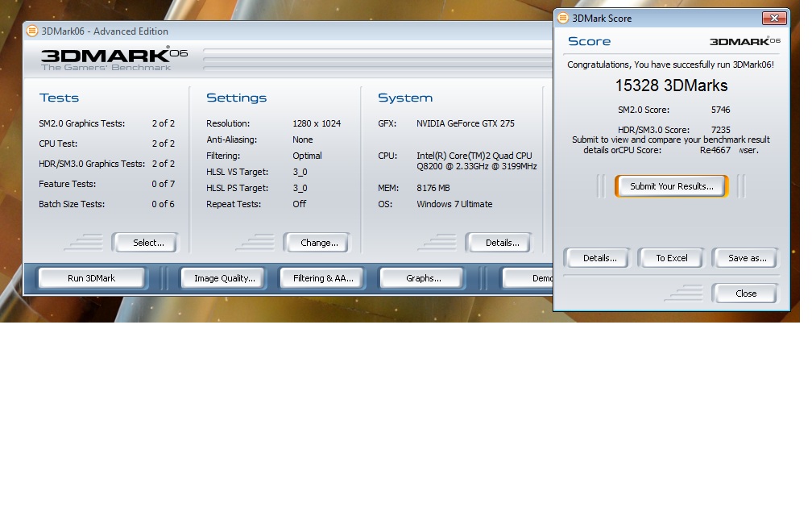The width and height of the screenshot is (812, 508).
Task: Click the "Resolution:" label
Action: pyautogui.click(x=228, y=123)
